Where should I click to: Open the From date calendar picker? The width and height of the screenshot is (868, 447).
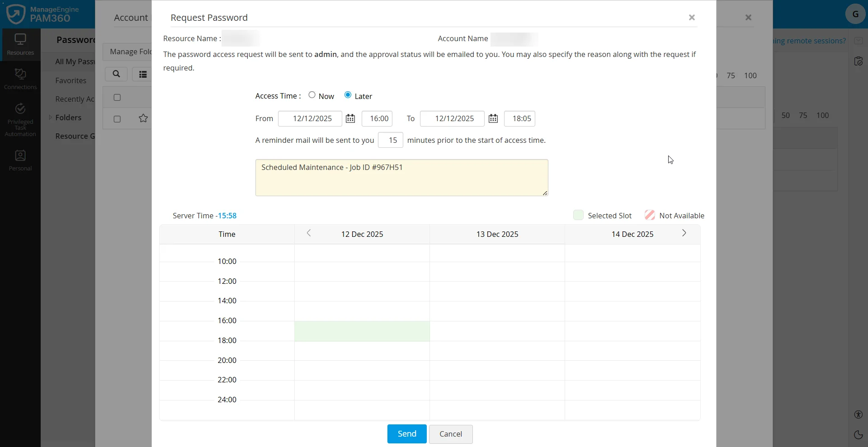[x=350, y=118]
